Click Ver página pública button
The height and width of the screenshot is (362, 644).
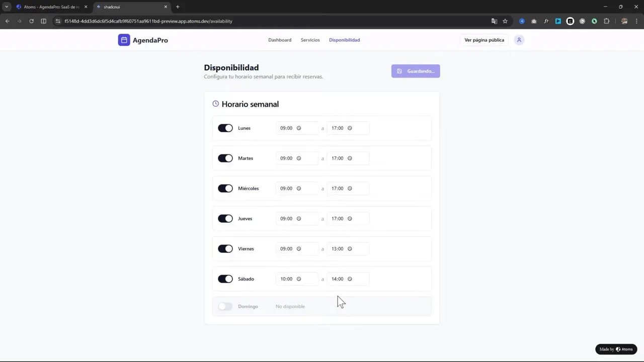484,40
